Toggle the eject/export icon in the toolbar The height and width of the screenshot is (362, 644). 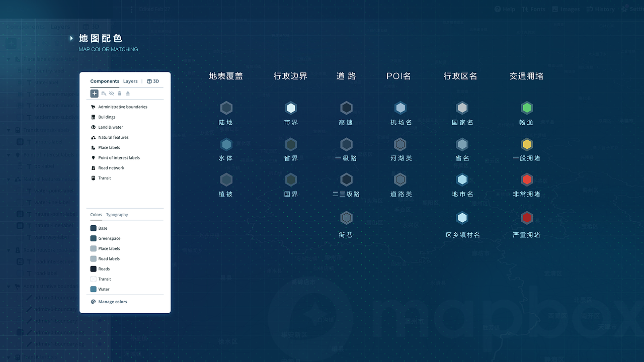coord(128,94)
